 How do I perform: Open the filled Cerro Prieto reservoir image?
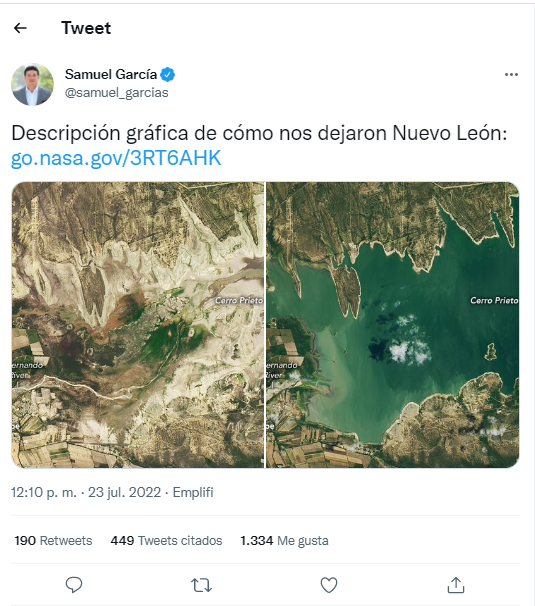point(393,325)
